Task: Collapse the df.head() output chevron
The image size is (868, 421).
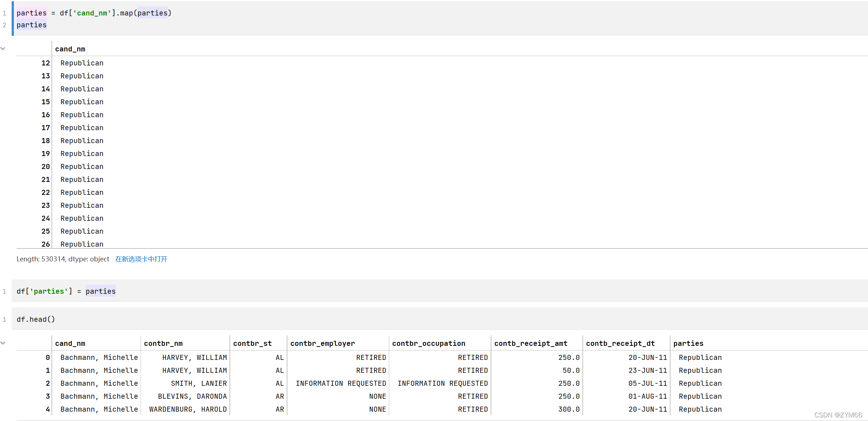Action: click(x=3, y=343)
